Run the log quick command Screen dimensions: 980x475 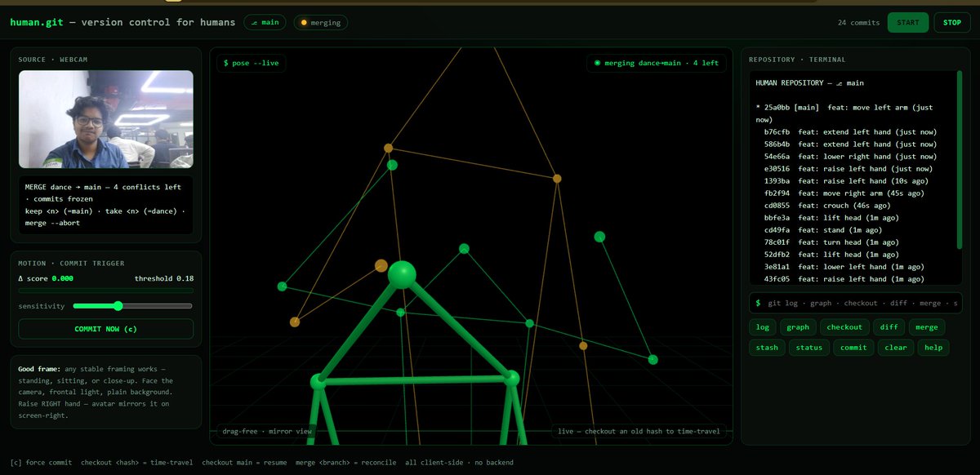762,327
